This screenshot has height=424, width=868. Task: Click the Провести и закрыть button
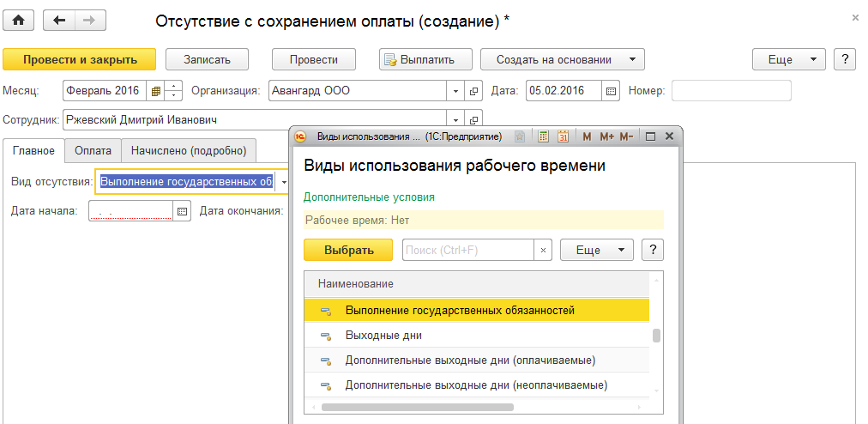pos(80,59)
